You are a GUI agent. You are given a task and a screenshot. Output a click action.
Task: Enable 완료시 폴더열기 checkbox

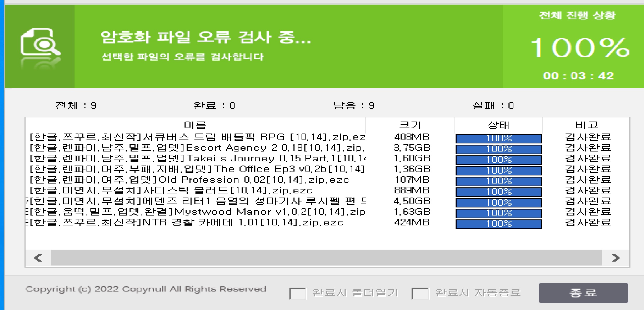(x=297, y=293)
